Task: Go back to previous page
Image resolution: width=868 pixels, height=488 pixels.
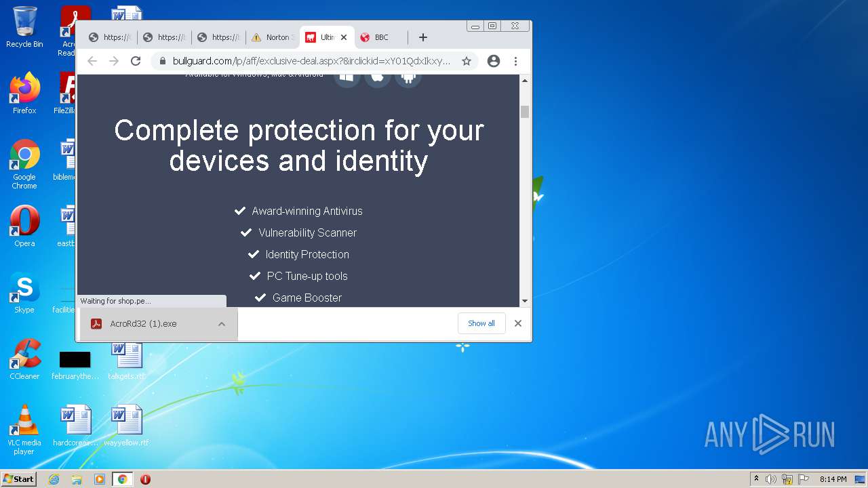Action: (92, 61)
